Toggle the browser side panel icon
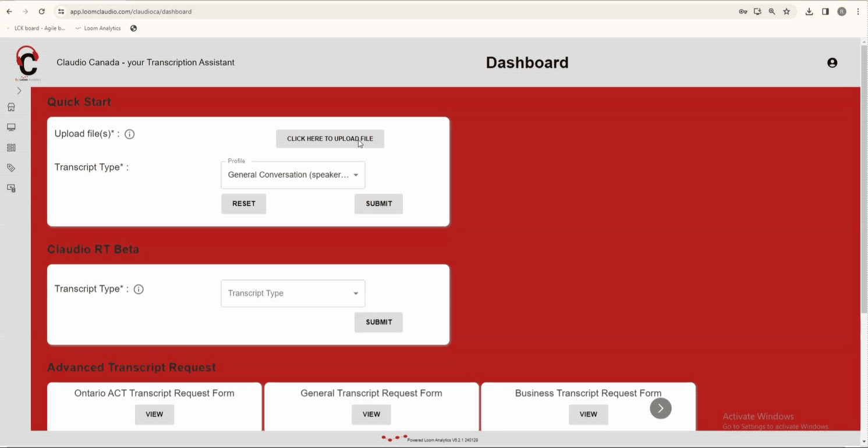 (x=826, y=12)
